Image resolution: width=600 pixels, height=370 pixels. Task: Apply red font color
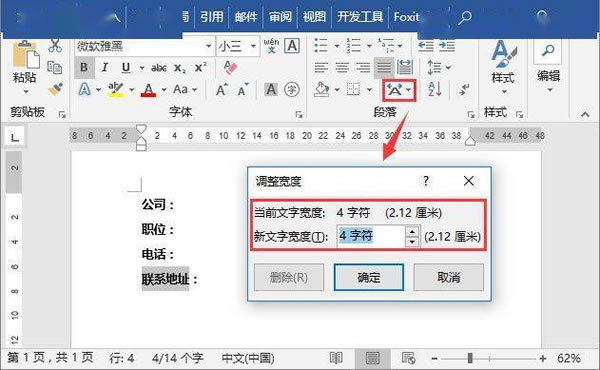pos(148,90)
